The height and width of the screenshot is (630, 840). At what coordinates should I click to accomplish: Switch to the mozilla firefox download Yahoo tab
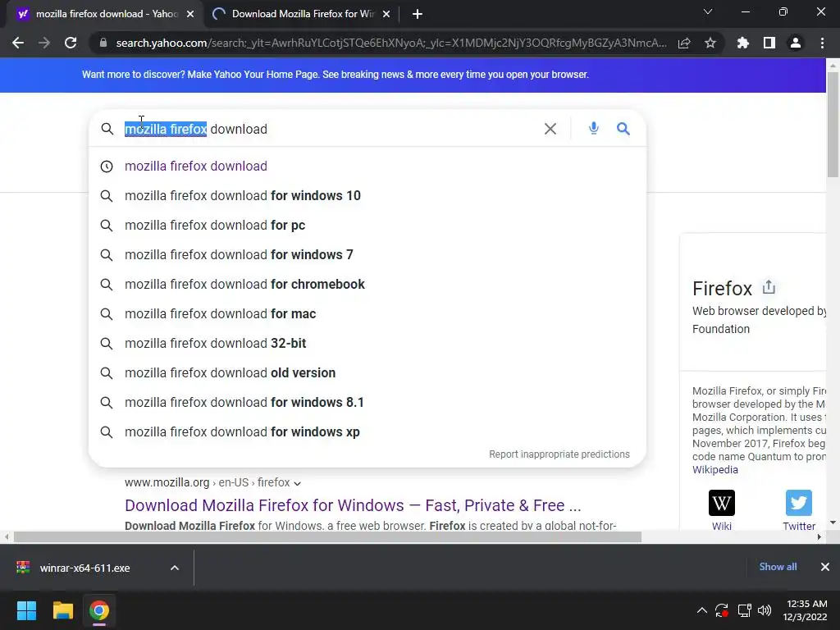(x=105, y=15)
